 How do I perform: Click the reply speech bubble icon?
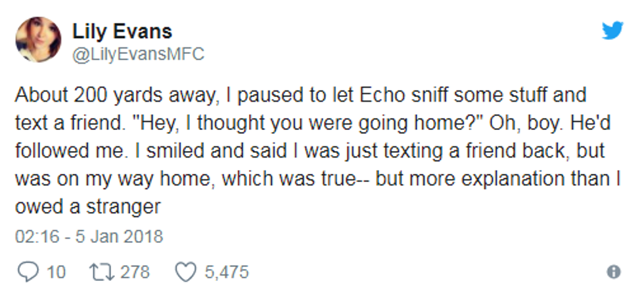(x=28, y=272)
